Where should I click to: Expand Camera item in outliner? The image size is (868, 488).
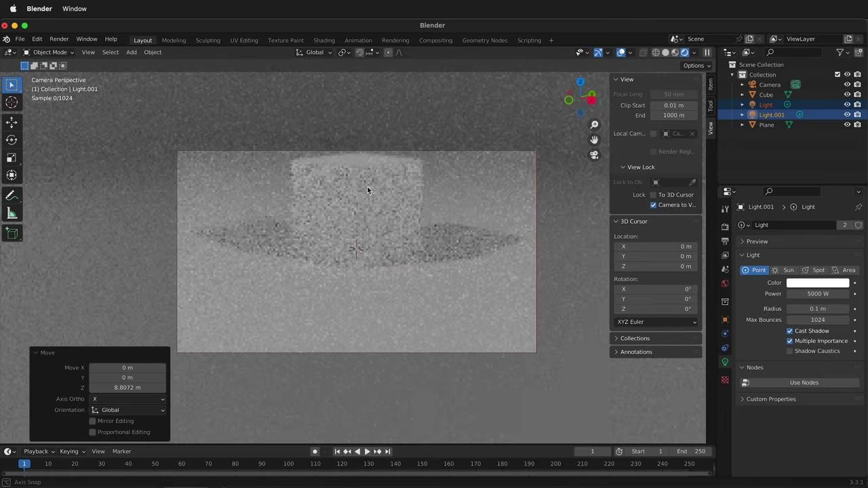(742, 85)
